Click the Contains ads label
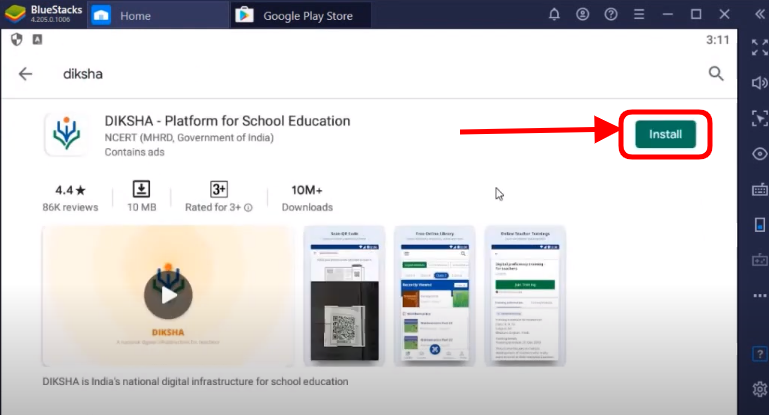The image size is (769, 415). pyautogui.click(x=134, y=152)
